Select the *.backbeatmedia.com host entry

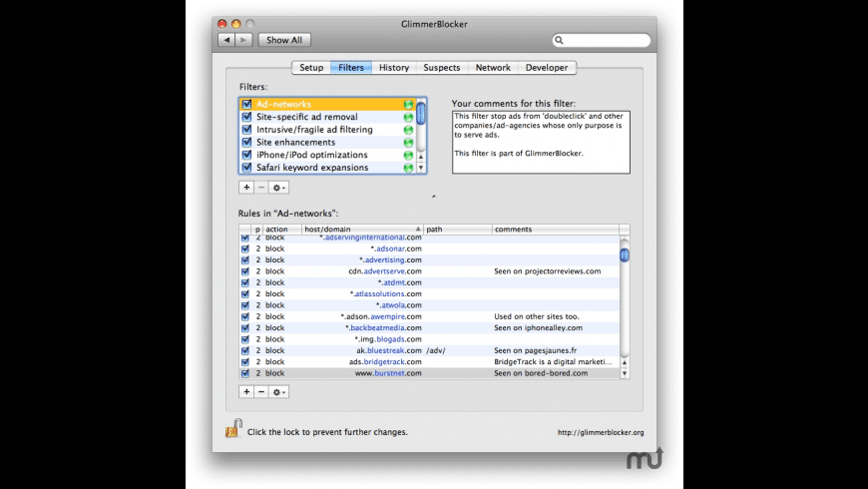click(384, 328)
